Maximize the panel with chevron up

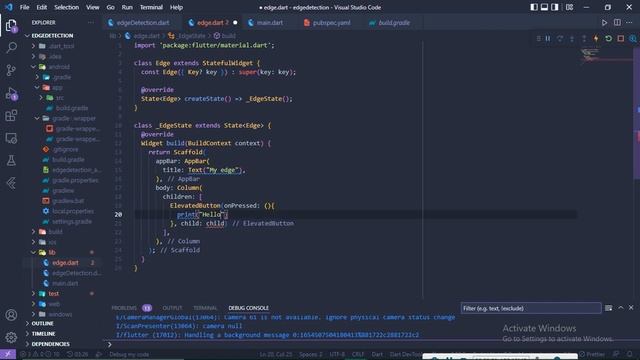(x=620, y=308)
